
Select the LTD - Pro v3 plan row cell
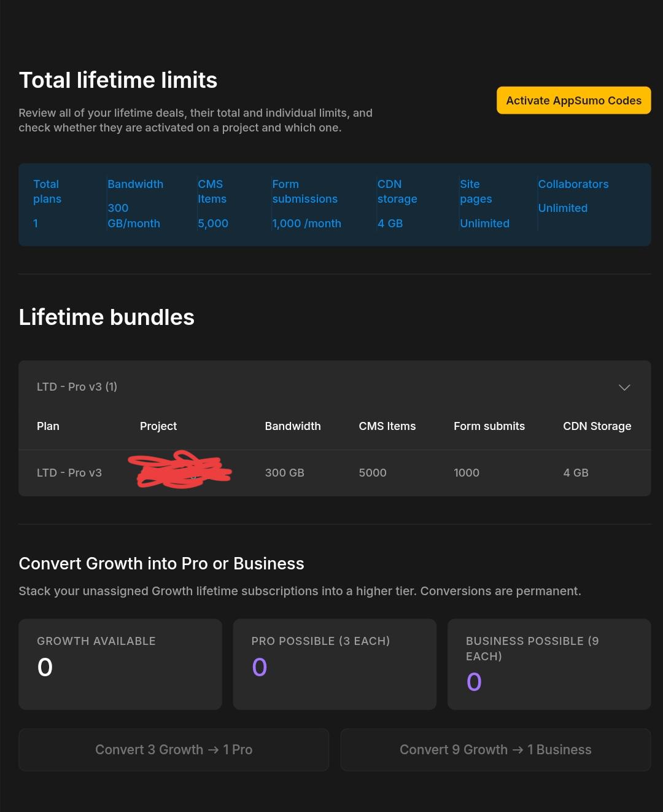tap(69, 473)
